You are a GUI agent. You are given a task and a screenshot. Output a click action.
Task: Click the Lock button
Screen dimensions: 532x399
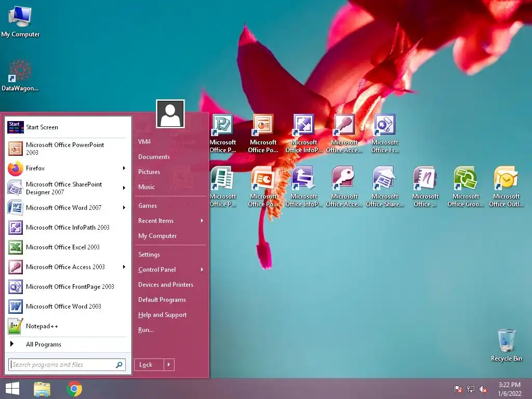pyautogui.click(x=149, y=365)
